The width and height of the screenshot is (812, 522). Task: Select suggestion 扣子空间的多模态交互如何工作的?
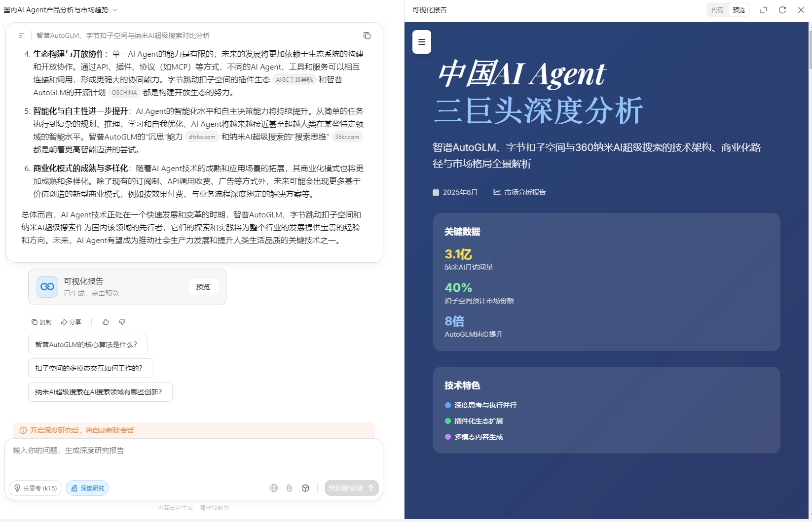91,368
